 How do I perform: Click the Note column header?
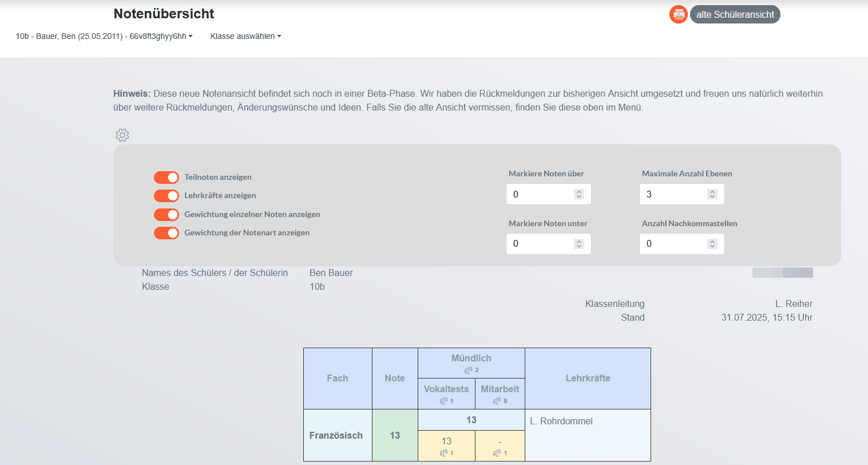coord(395,379)
